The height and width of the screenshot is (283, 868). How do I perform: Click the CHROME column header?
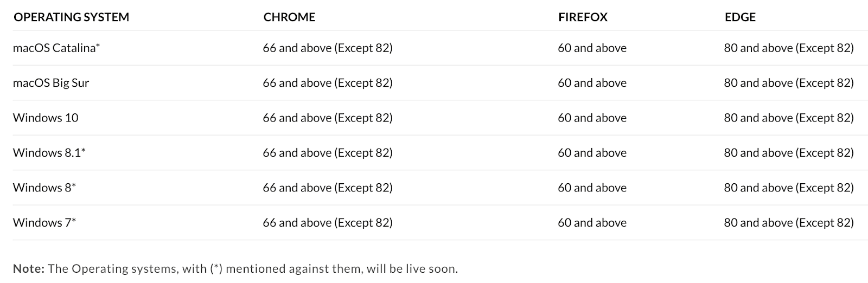coord(289,17)
